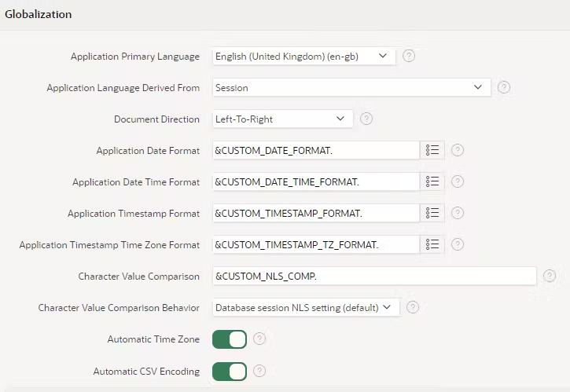Open help for Application Timestamp Format

(x=458, y=213)
